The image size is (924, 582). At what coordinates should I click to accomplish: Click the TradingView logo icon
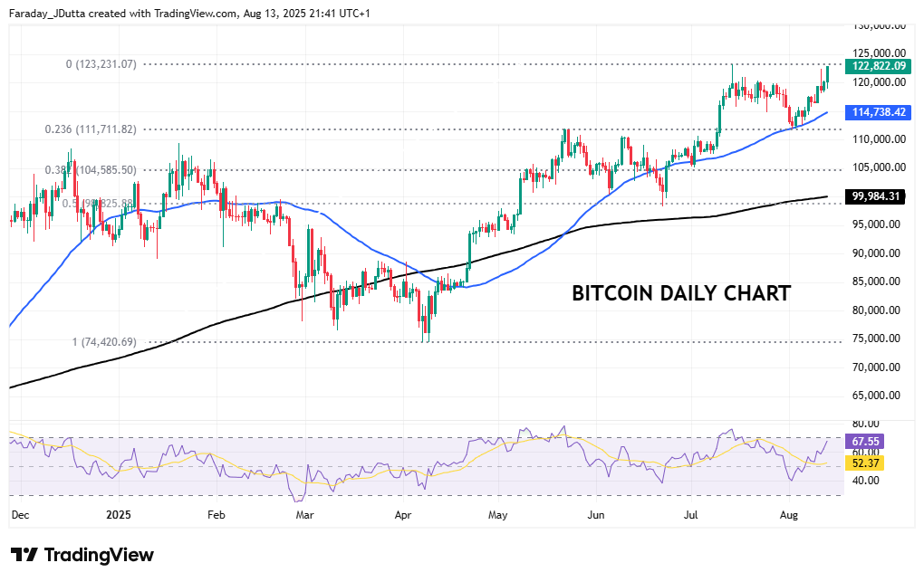[24, 555]
